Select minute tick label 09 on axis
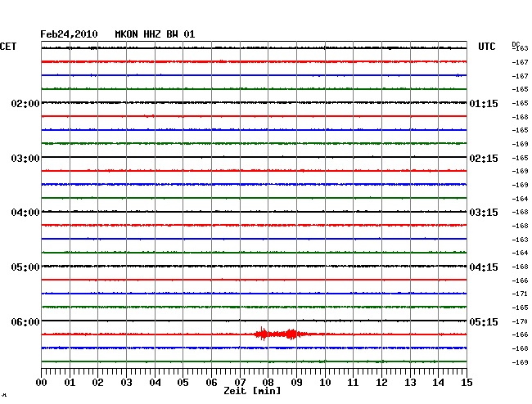 (296, 382)
